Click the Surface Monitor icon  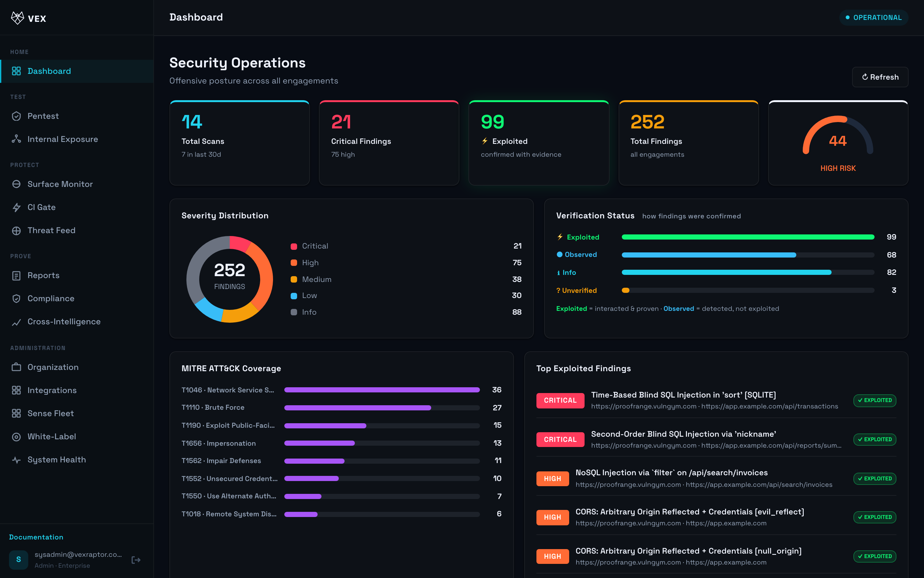[x=16, y=184]
